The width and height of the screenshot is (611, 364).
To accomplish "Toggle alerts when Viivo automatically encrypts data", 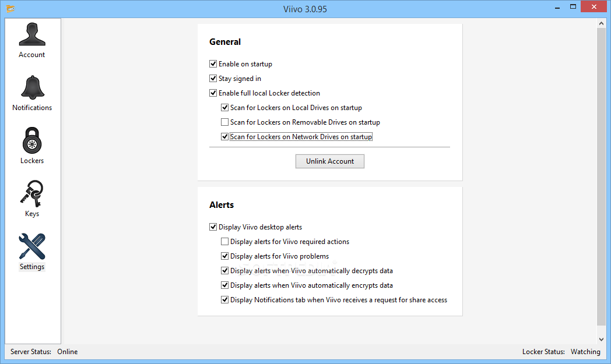I will (225, 285).
